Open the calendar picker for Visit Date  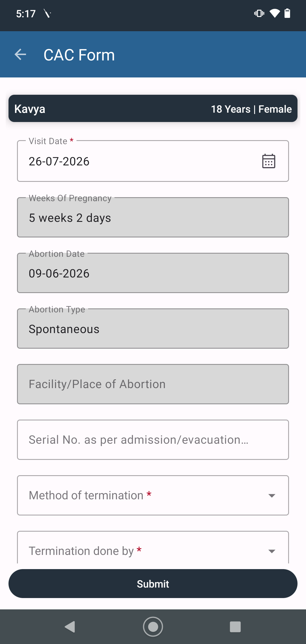(269, 161)
